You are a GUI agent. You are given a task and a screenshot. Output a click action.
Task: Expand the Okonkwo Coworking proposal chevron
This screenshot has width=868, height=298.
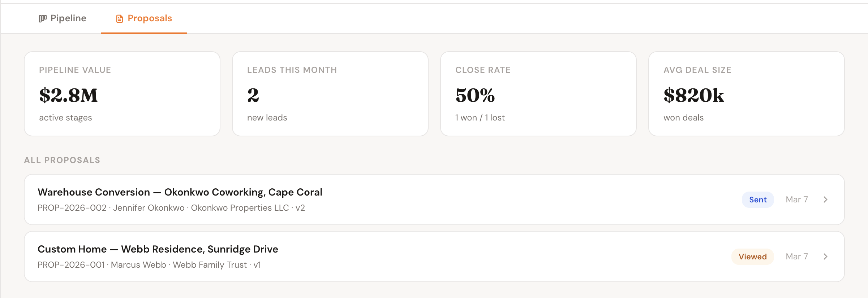[x=825, y=200]
